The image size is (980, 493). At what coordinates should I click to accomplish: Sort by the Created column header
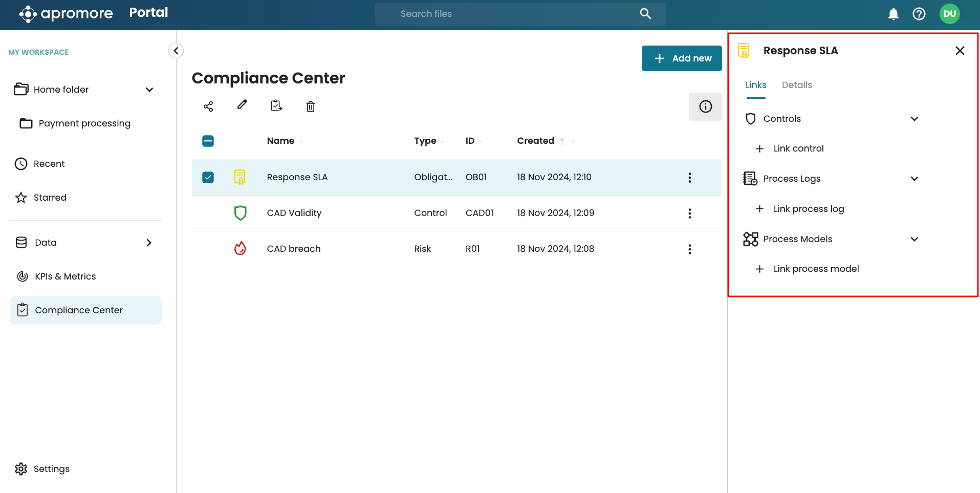(535, 141)
